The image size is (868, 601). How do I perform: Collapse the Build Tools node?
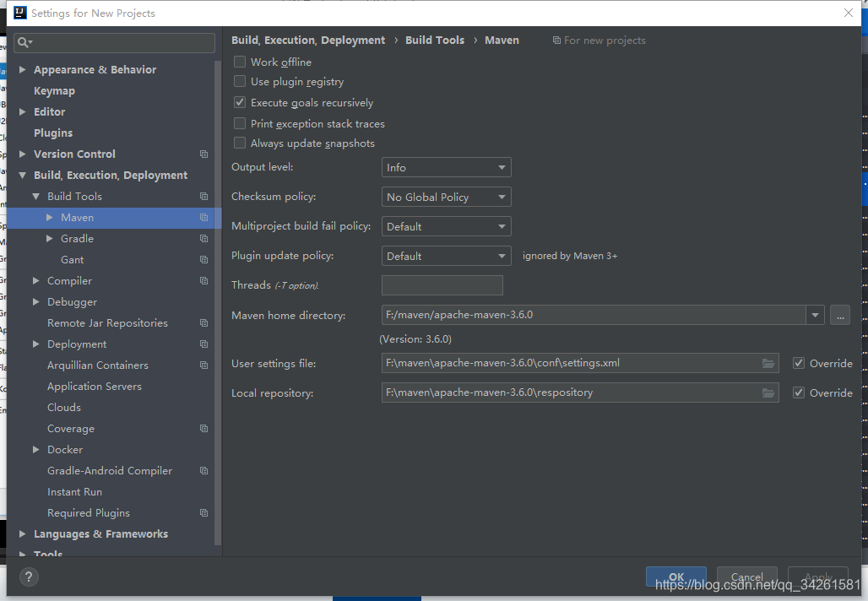coord(36,197)
